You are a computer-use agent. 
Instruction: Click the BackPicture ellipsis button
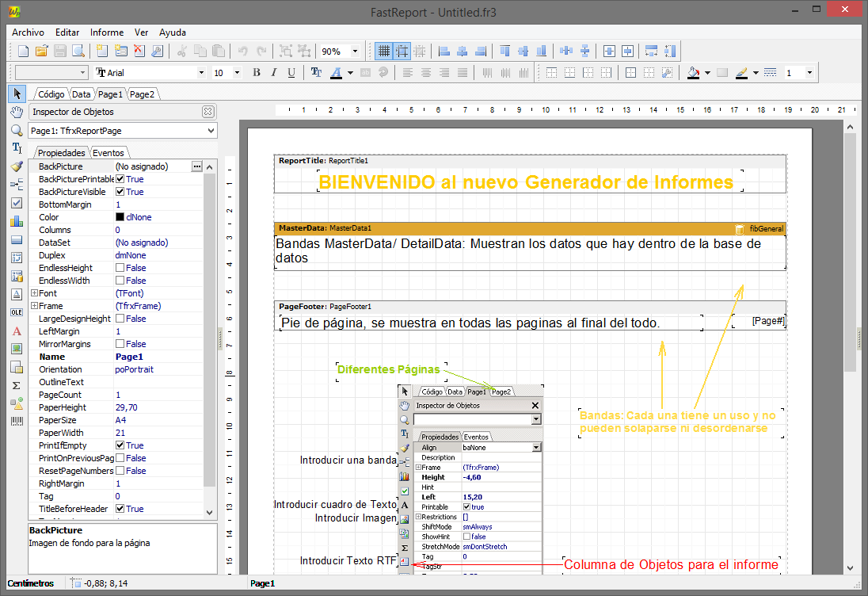point(196,166)
